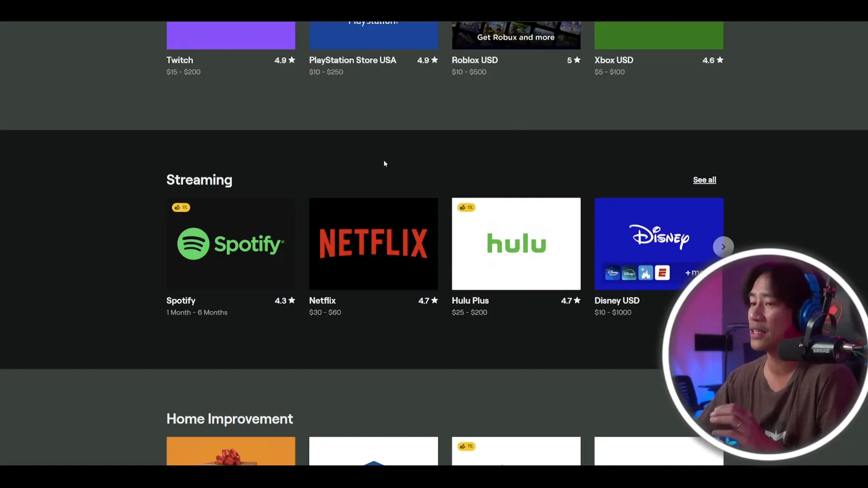Click Xbox's $5 - $100 price range

click(x=609, y=72)
